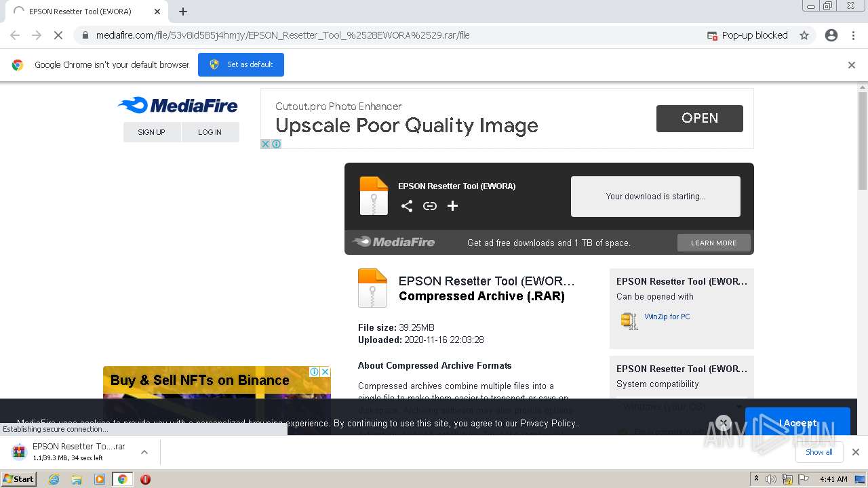Click LEARN MORE about ad free downloads
The width and height of the screenshot is (868, 488).
714,243
